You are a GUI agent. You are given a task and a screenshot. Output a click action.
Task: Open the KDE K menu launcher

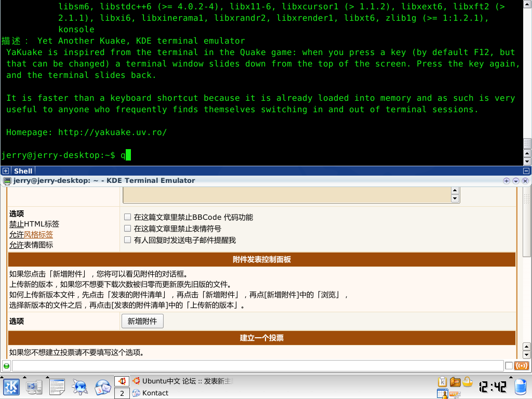11,387
